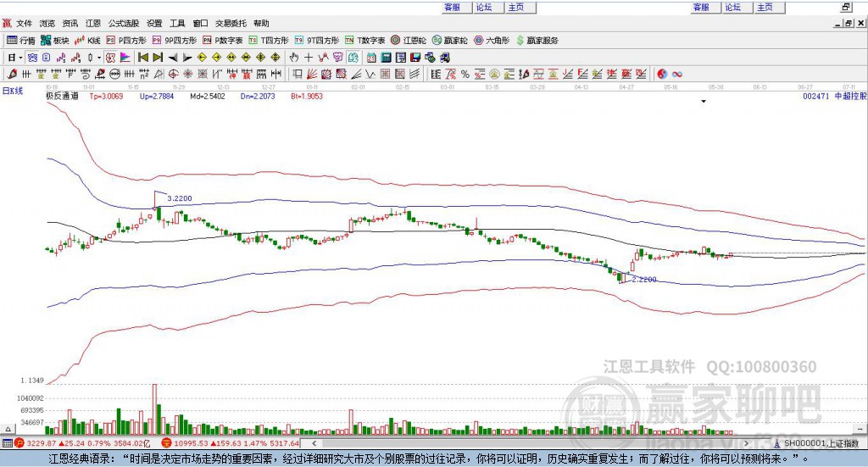Image resolution: width=868 pixels, height=467 pixels.
Task: Click the 主页 link in the right header group
Action: tap(765, 7)
